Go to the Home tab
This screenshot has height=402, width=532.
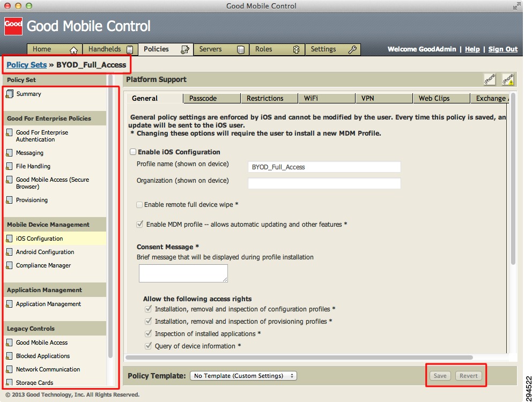click(x=54, y=49)
